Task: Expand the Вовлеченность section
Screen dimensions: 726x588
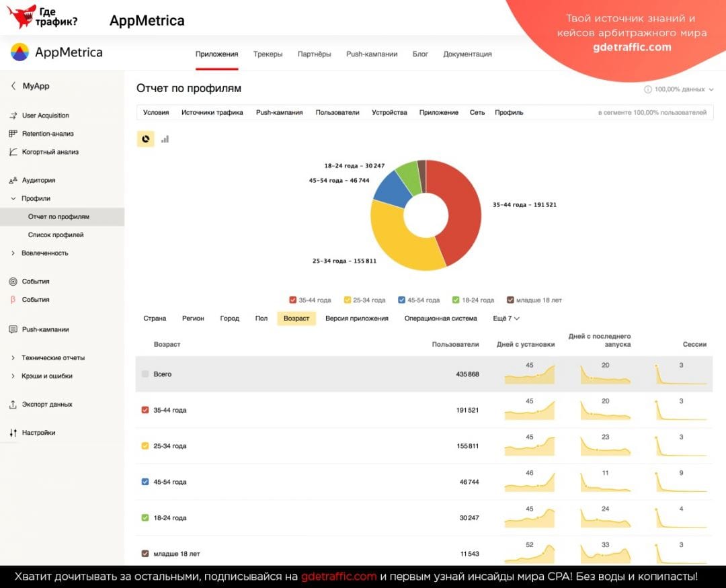Action: pos(13,253)
